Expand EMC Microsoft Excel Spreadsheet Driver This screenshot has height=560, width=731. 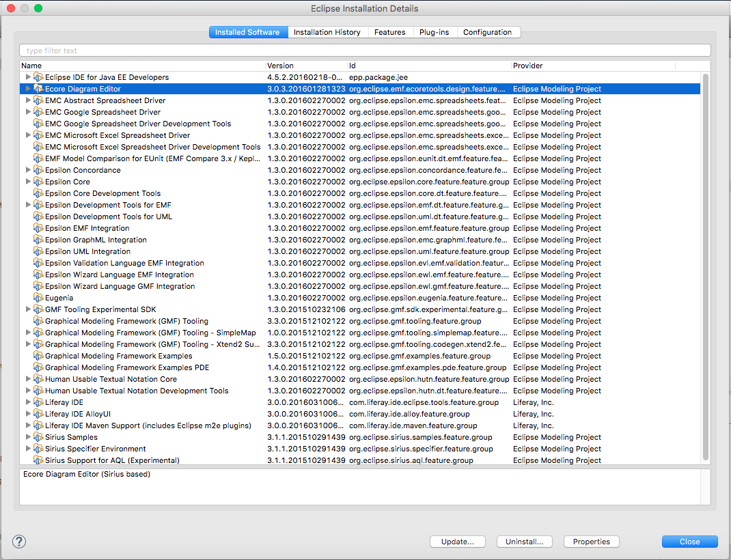28,135
